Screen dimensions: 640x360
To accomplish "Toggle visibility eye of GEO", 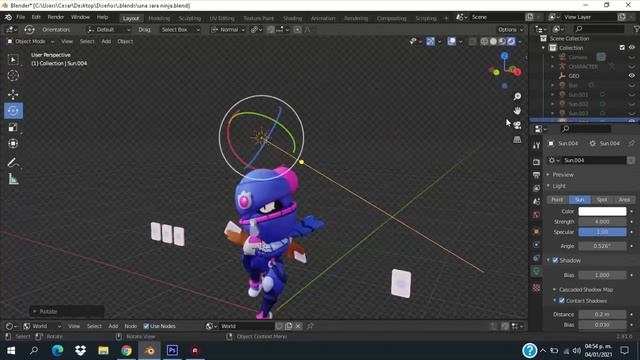I will click(x=632, y=76).
